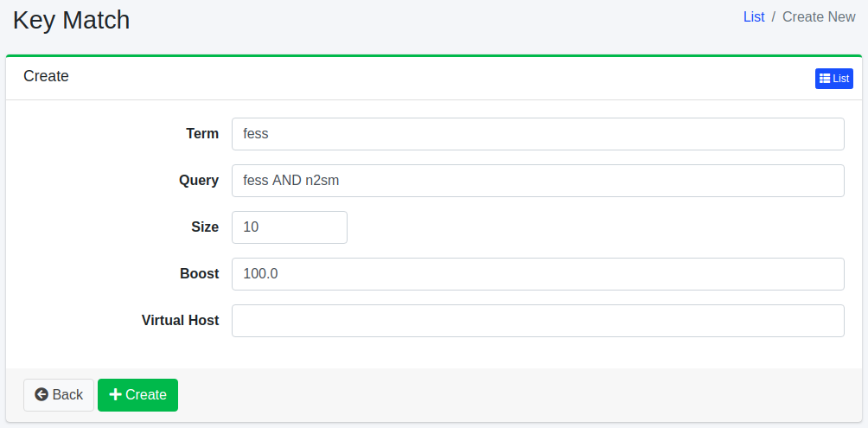Screen dimensions: 868x428
Task: Click the plus icon on the green button
Action: tap(115, 395)
